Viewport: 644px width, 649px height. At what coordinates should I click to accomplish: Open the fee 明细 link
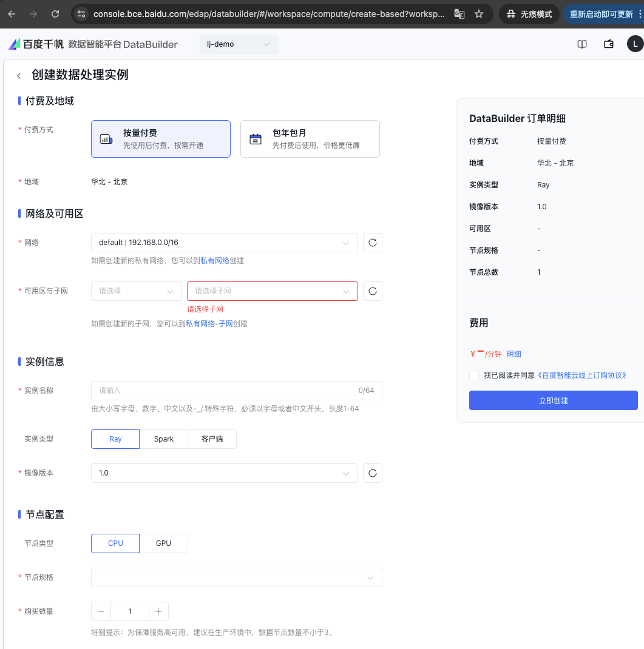pyautogui.click(x=514, y=354)
